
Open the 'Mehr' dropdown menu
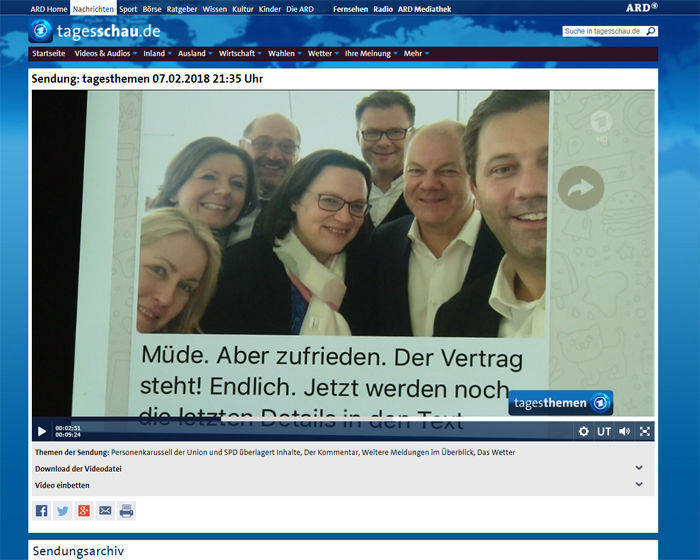[x=416, y=53]
